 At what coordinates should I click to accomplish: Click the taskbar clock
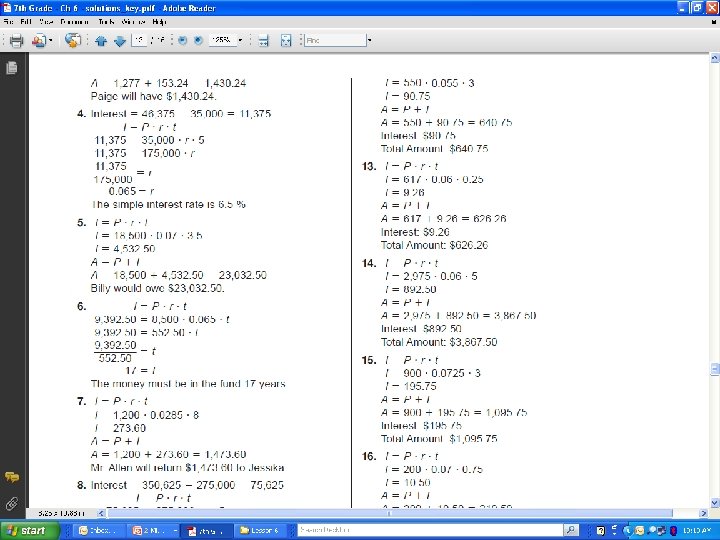pyautogui.click(x=697, y=531)
